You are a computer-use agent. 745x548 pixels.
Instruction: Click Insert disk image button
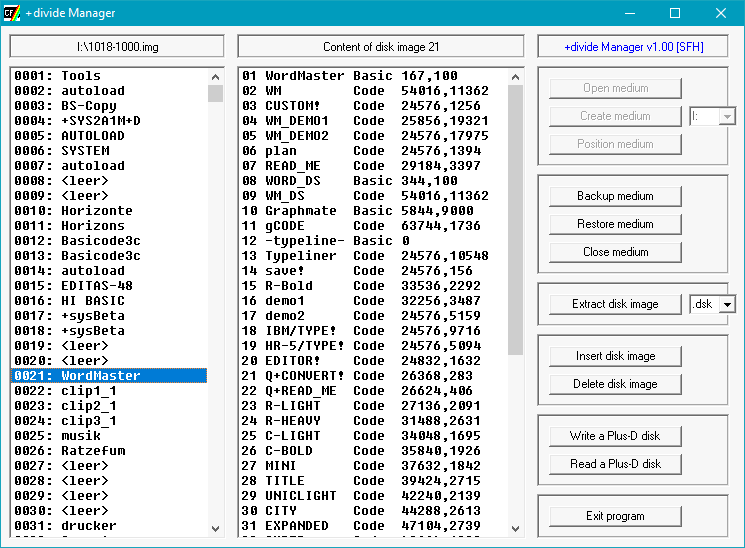[x=615, y=356]
